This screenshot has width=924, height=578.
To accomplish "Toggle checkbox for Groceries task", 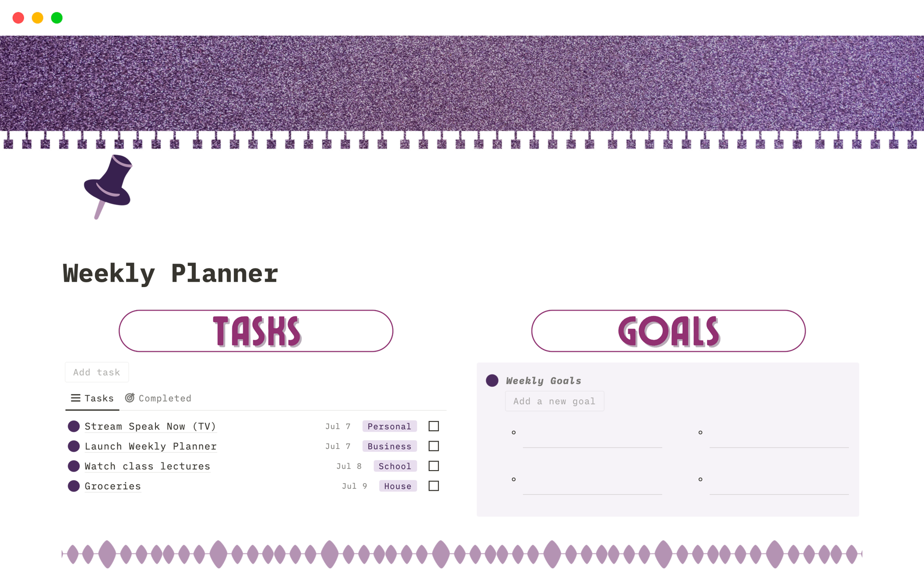I will point(433,486).
